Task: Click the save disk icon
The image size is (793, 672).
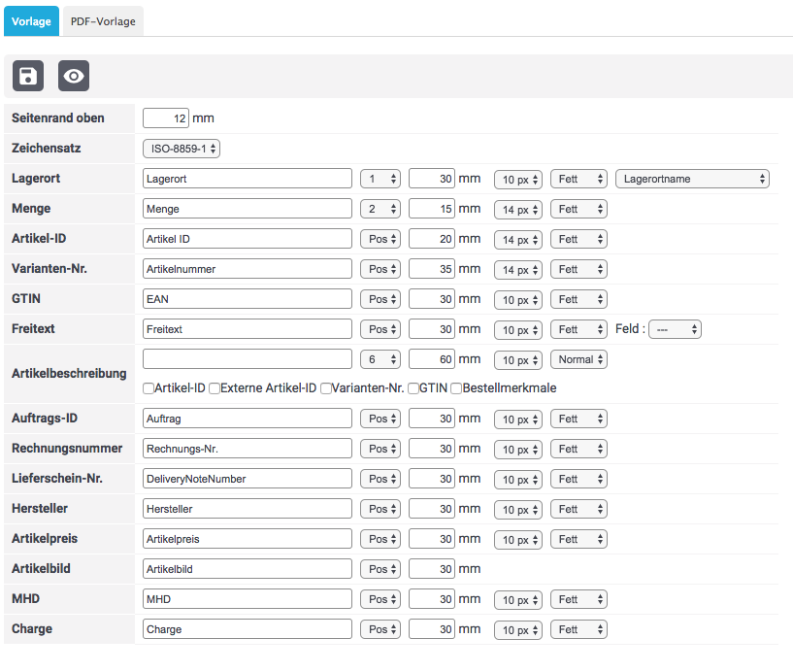Action: coord(28,76)
